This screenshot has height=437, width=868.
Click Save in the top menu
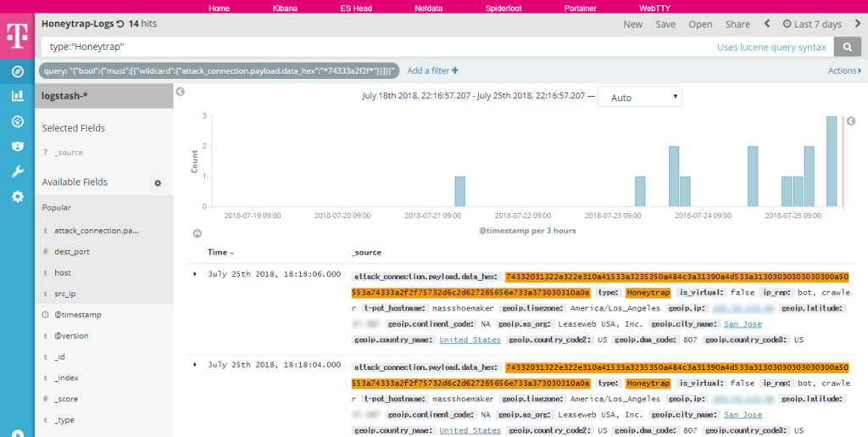click(x=665, y=24)
